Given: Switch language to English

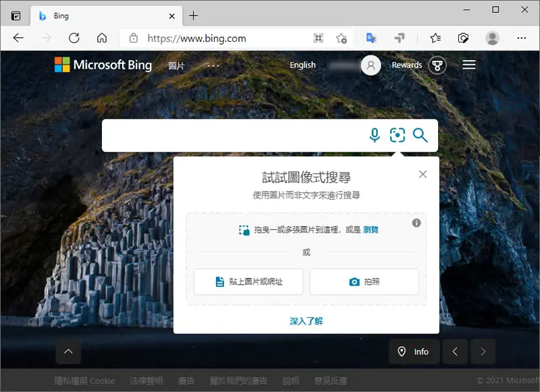Looking at the screenshot, I should (x=302, y=65).
